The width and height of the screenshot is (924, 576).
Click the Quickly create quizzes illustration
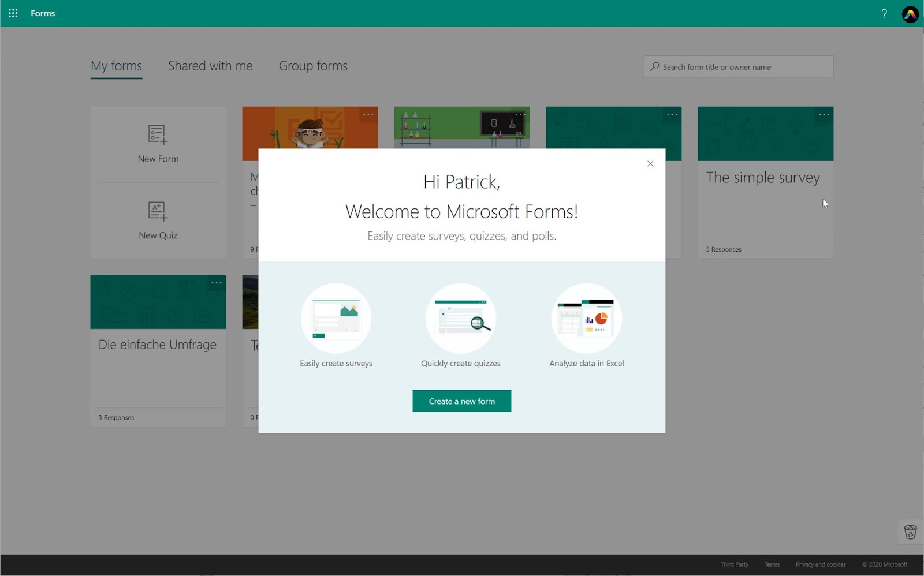click(461, 318)
